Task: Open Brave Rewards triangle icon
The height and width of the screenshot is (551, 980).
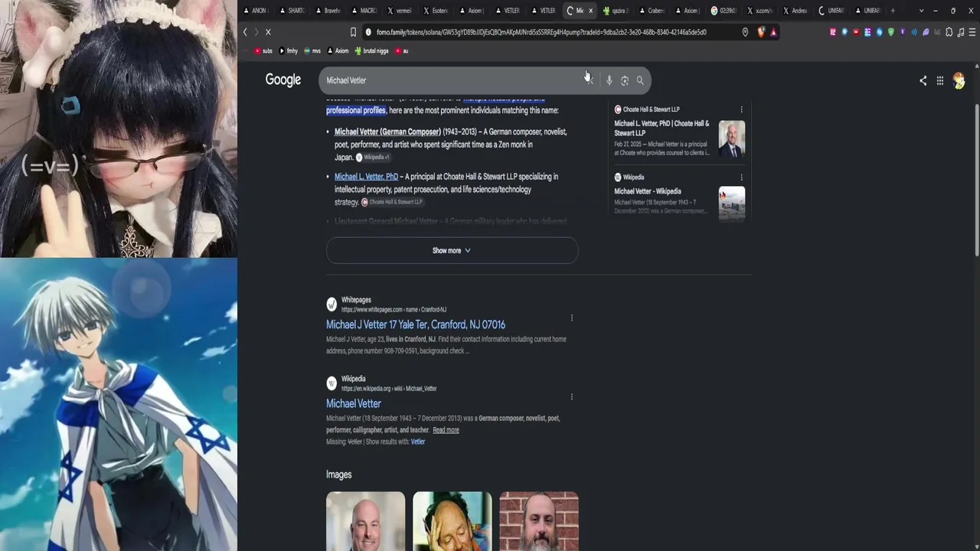Action: (x=773, y=32)
